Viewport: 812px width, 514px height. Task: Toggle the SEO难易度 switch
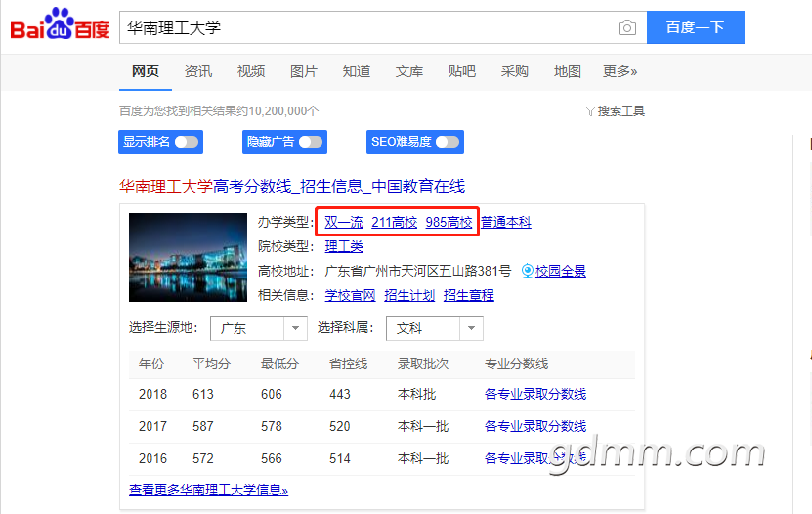447,142
